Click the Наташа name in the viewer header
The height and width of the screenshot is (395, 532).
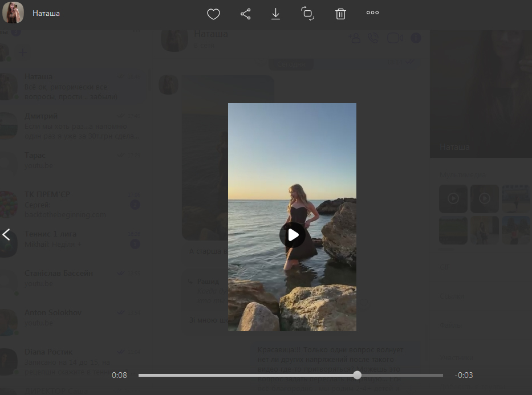(x=46, y=13)
